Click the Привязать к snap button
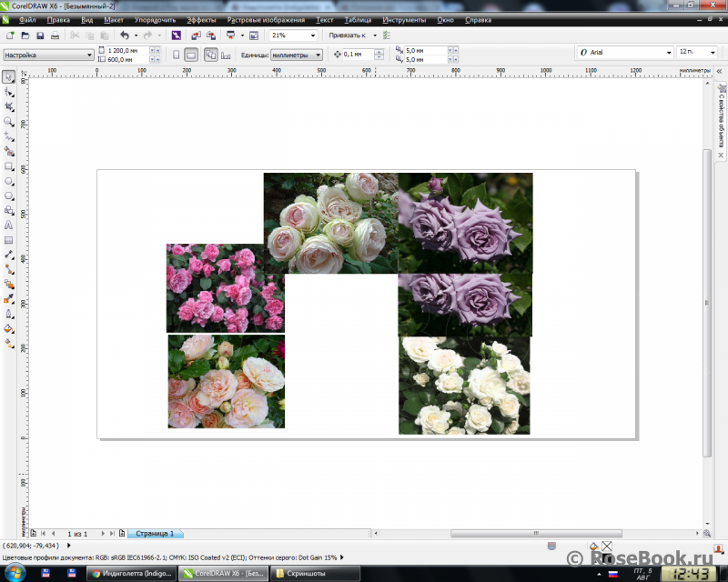The width and height of the screenshot is (728, 582). coord(350,35)
